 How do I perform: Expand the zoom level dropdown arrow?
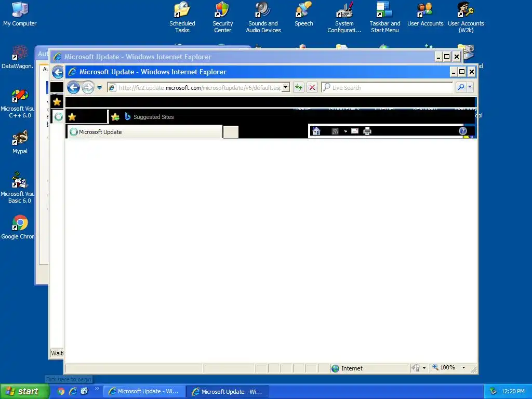point(463,368)
